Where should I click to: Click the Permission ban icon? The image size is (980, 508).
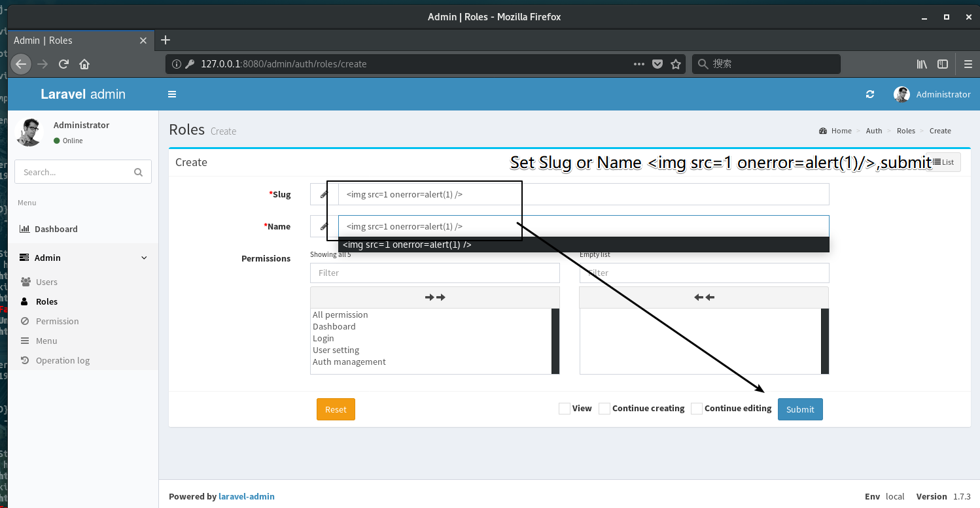pyautogui.click(x=25, y=321)
